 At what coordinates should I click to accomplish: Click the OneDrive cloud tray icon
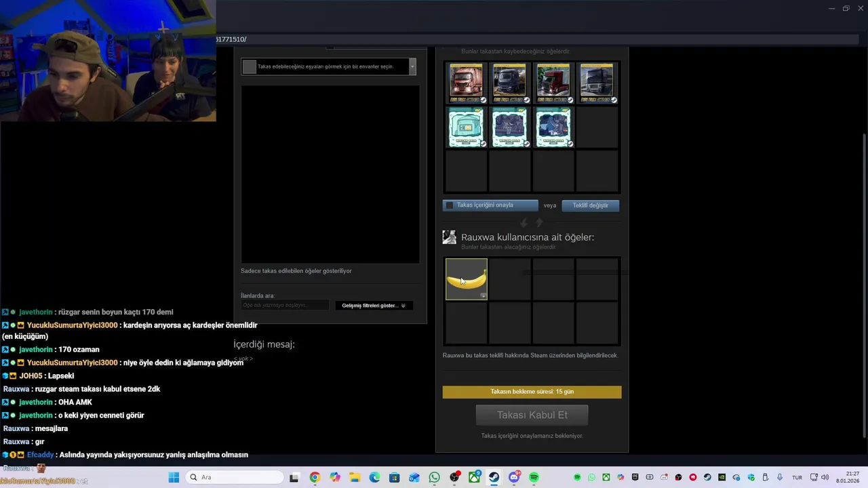click(736, 477)
